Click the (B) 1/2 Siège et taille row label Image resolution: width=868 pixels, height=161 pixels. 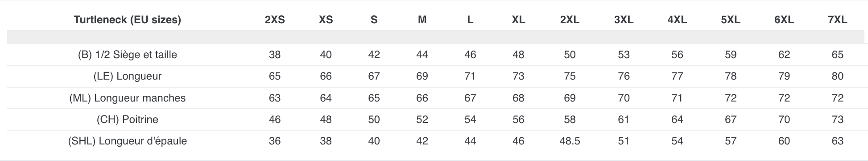click(x=127, y=55)
